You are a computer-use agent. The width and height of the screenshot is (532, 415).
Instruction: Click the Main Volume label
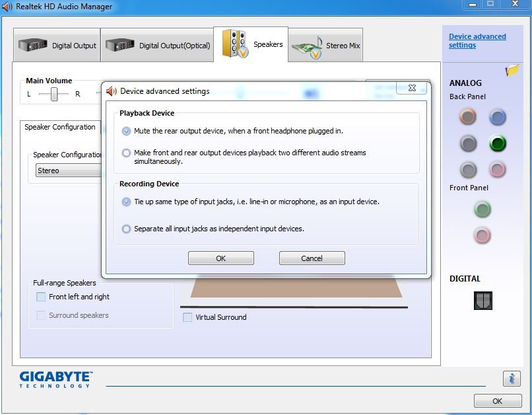(49, 81)
